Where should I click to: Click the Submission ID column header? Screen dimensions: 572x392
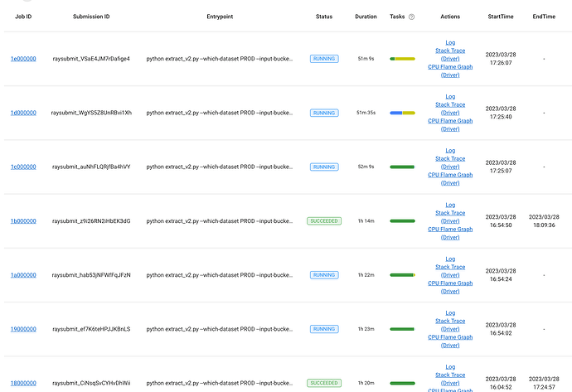coord(91,17)
